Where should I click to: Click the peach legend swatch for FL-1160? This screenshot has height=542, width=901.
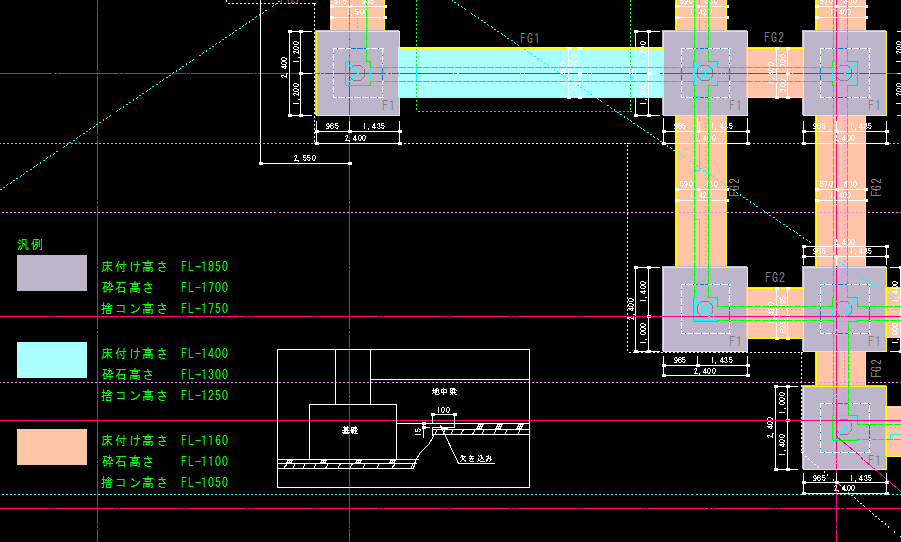coord(52,447)
